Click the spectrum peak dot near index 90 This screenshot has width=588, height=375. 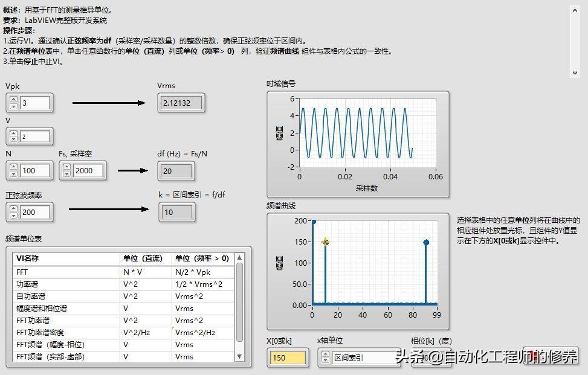426,242
